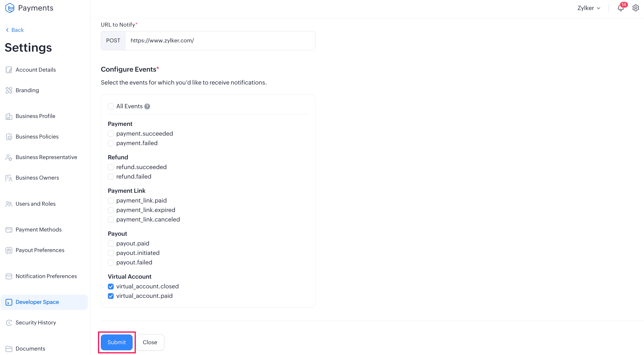Viewport: 644px width, 355px height.
Task: Click the Payout Preferences icon
Action: pyautogui.click(x=9, y=250)
